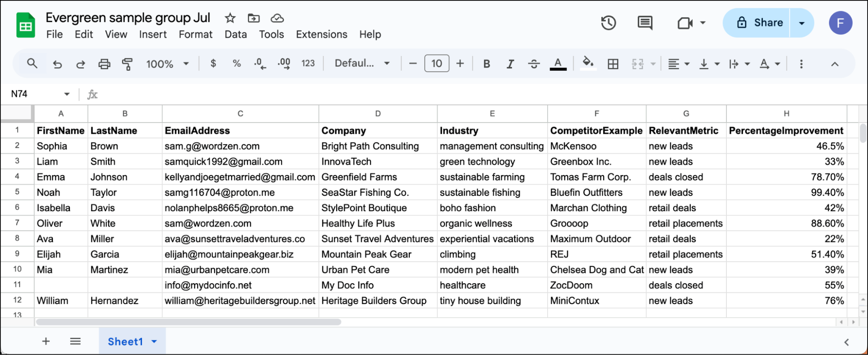
Task: Open the Edit menu
Action: (x=84, y=34)
